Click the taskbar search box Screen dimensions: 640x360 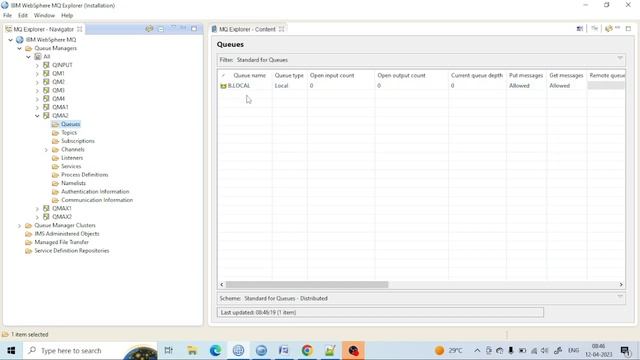[90, 351]
